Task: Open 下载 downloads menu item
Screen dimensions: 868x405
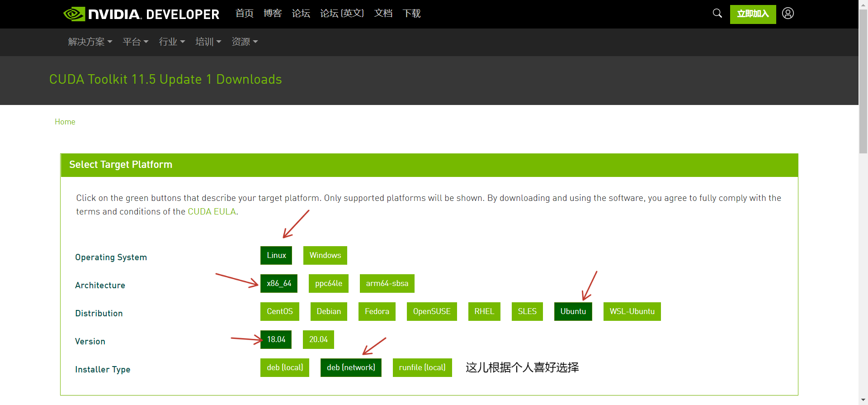Action: [x=411, y=14]
